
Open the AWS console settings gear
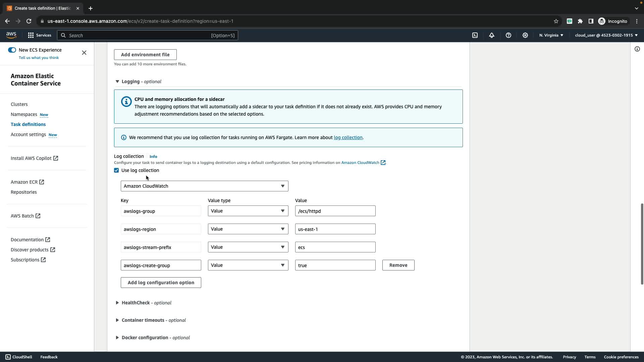pyautogui.click(x=525, y=35)
